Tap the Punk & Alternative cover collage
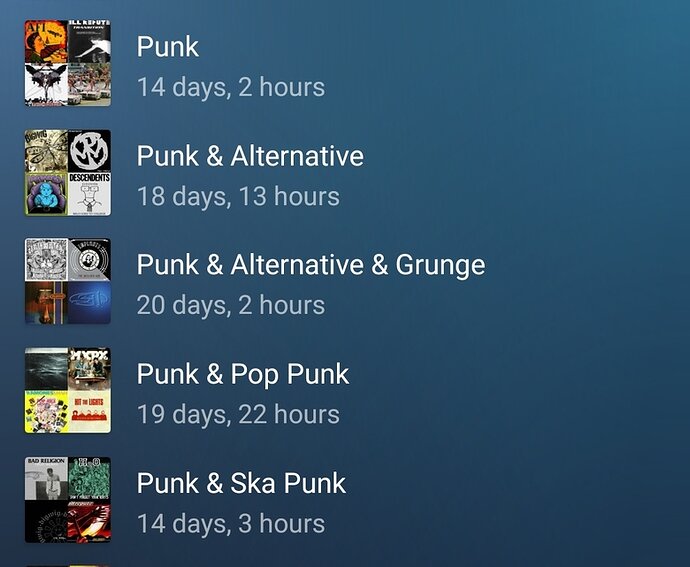Viewport: 690px width, 567px height. (x=68, y=172)
